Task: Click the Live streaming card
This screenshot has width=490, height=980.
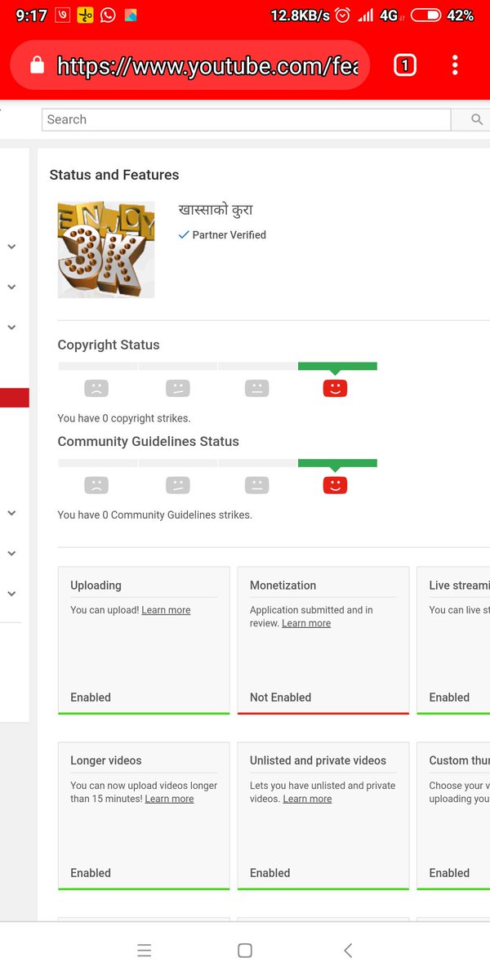Action: pyautogui.click(x=453, y=640)
